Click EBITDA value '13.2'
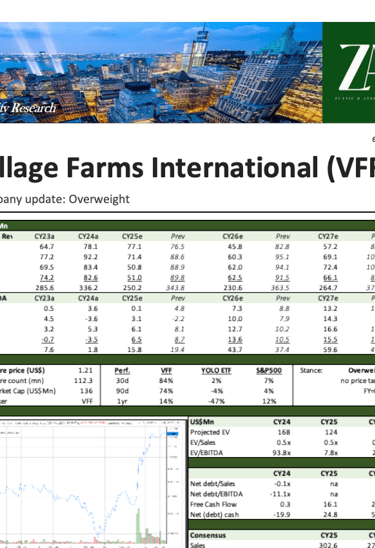Screen dimensions: 375x548 pyautogui.click(x=330, y=309)
